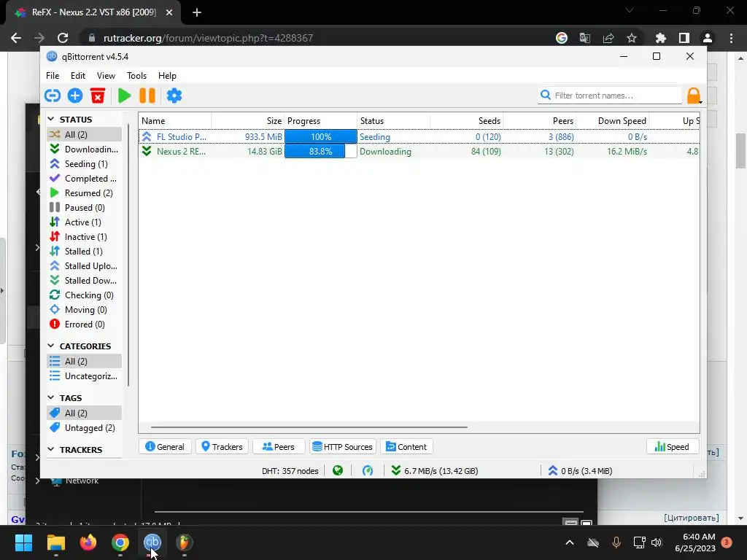Click the download speed status 6.7 MiB/s
This screenshot has width=747, height=560.
[435, 470]
